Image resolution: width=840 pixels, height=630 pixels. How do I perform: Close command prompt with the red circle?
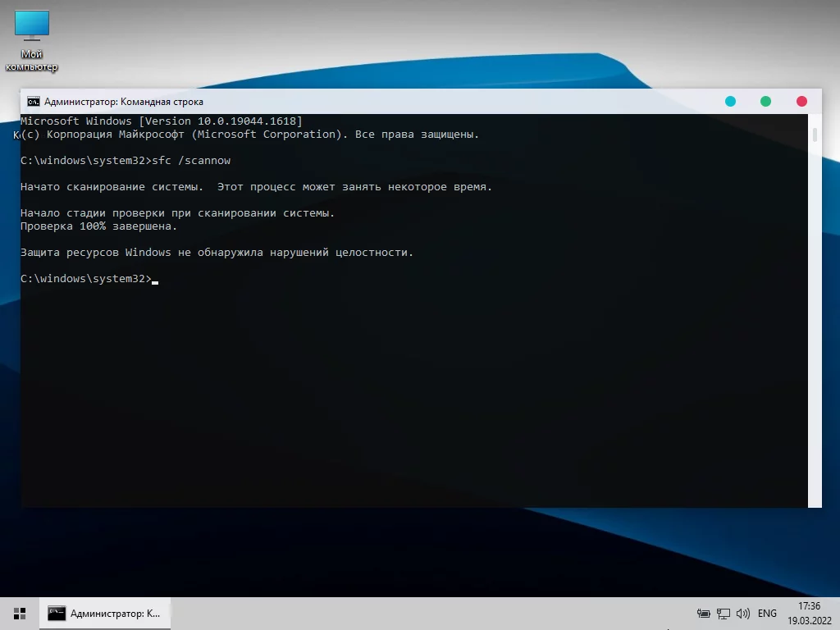(801, 101)
